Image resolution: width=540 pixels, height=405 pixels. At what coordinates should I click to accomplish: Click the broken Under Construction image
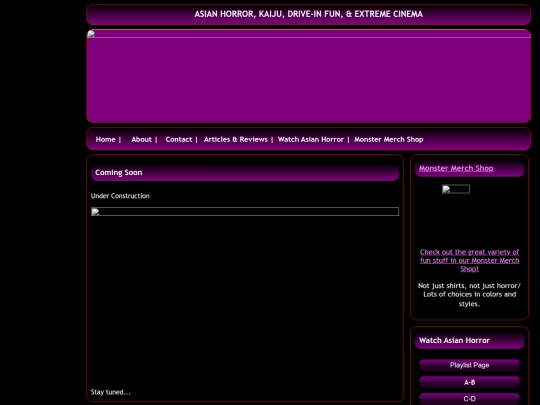pyautogui.click(x=245, y=211)
